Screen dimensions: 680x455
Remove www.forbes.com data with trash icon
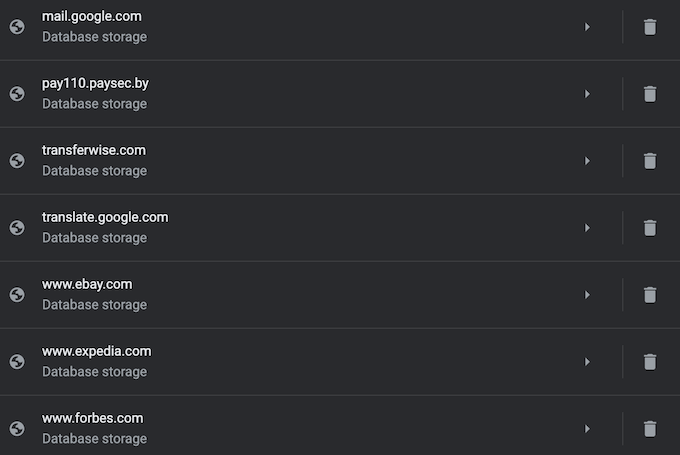[x=650, y=429]
